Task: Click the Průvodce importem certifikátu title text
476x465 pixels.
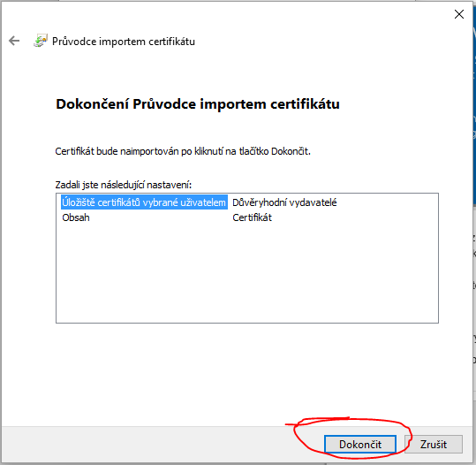Action: [124, 42]
